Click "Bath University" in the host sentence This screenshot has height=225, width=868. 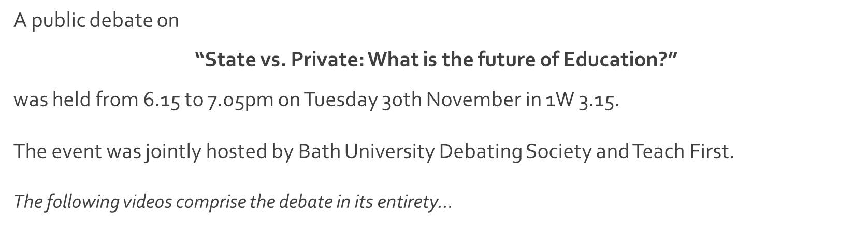click(366, 151)
